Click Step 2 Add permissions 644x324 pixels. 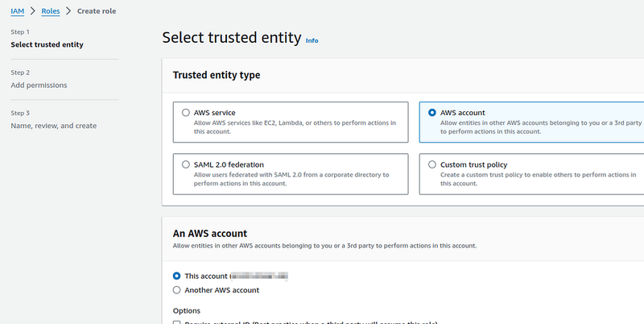[x=39, y=85]
